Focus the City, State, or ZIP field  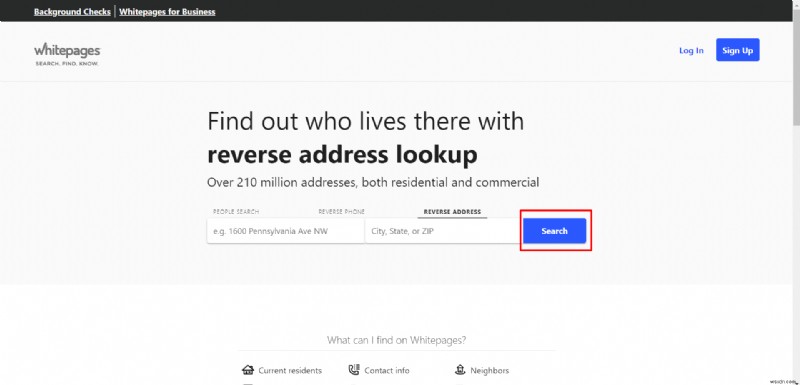(x=443, y=231)
